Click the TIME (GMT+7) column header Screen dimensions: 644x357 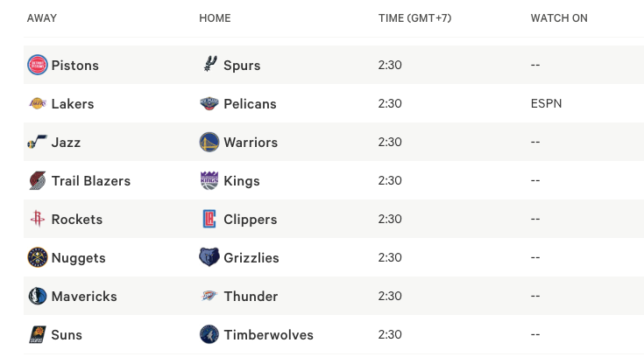tap(414, 18)
